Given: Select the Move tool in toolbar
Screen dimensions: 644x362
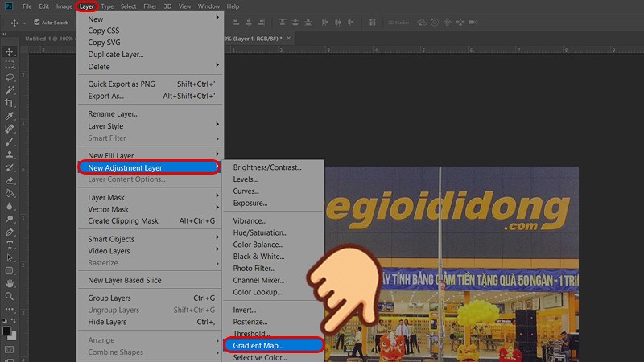Looking at the screenshot, I should [x=10, y=51].
